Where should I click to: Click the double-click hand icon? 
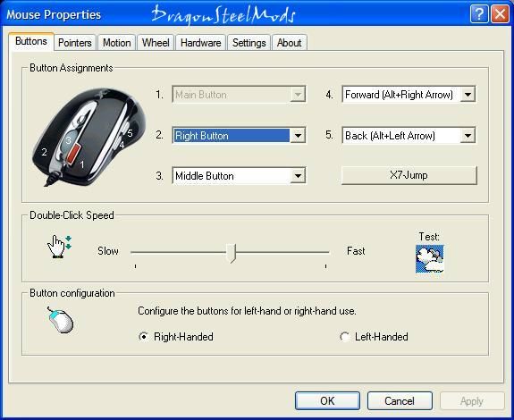(60, 247)
